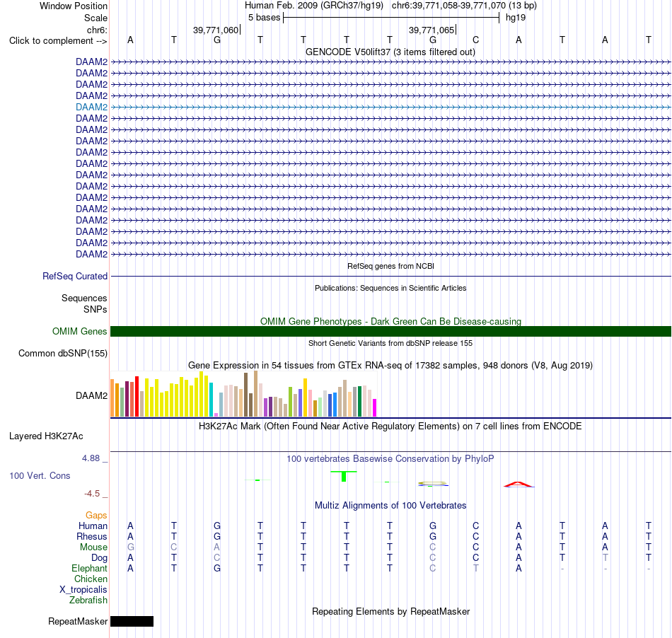Click the dark green OMIM Genes bar
The width and height of the screenshot is (672, 638).
tap(390, 331)
